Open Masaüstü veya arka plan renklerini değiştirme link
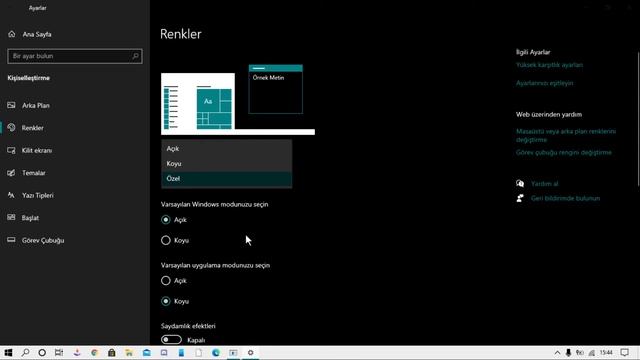 tap(566, 136)
